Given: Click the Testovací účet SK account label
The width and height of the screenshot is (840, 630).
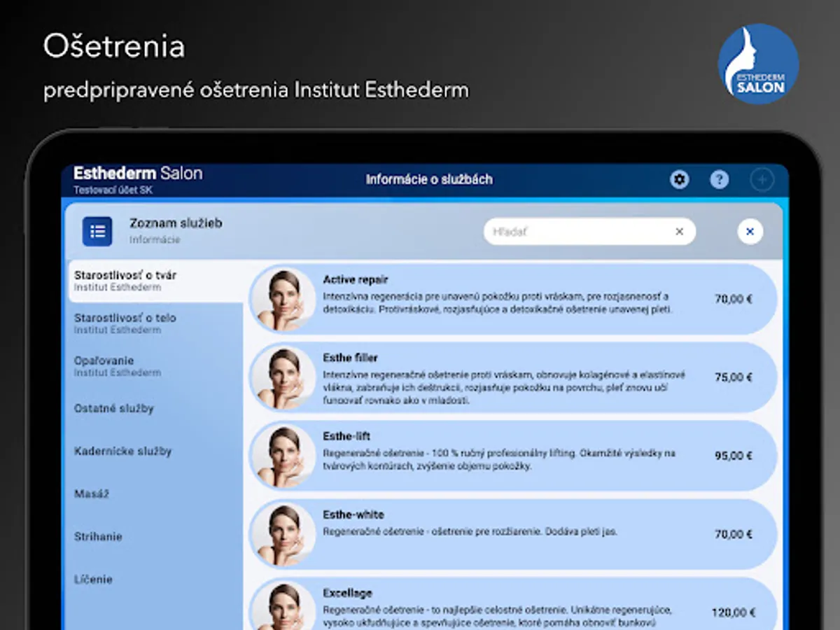Looking at the screenshot, I should click(113, 190).
